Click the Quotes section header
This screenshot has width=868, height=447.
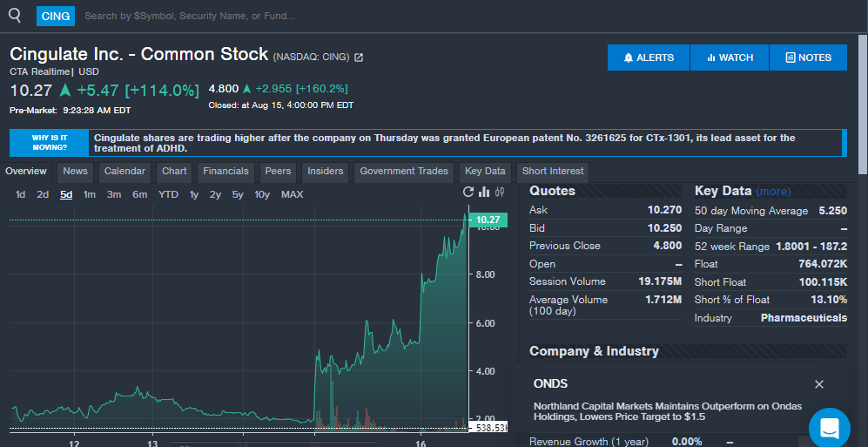pyautogui.click(x=552, y=191)
